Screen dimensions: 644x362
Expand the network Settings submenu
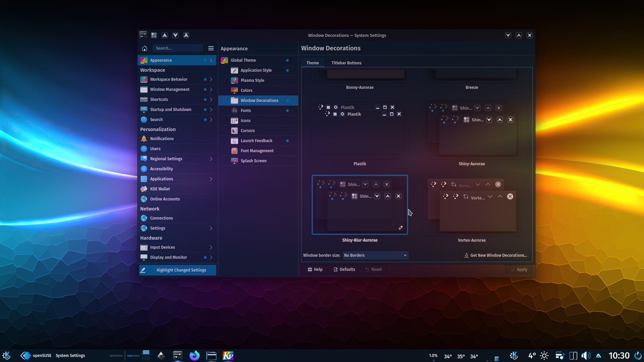[x=211, y=228]
